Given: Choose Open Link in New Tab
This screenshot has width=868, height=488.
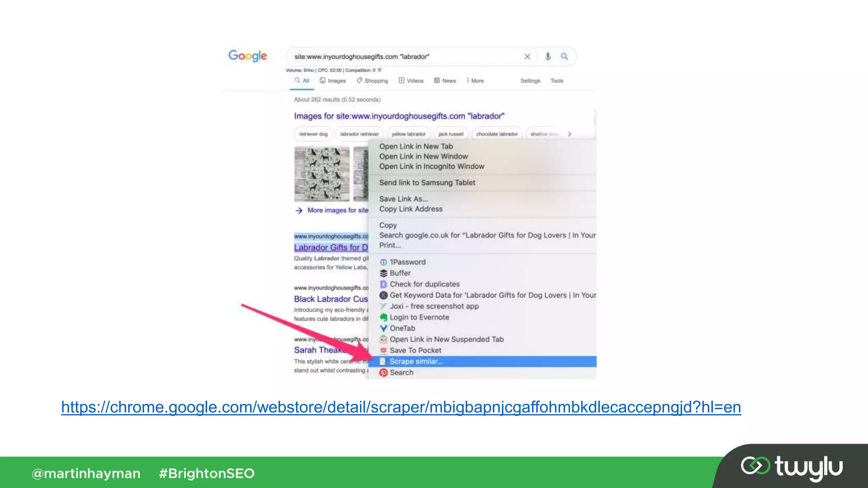Looking at the screenshot, I should click(416, 146).
